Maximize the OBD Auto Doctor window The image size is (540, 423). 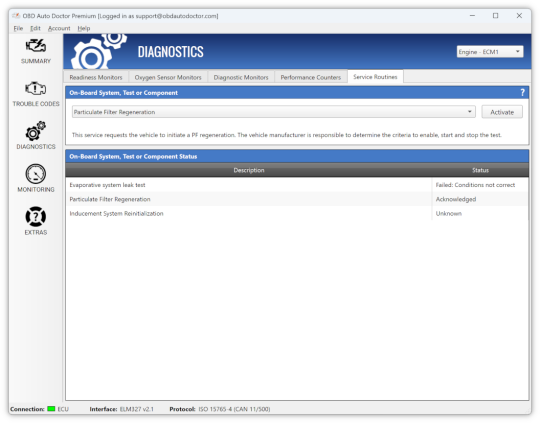pos(495,16)
